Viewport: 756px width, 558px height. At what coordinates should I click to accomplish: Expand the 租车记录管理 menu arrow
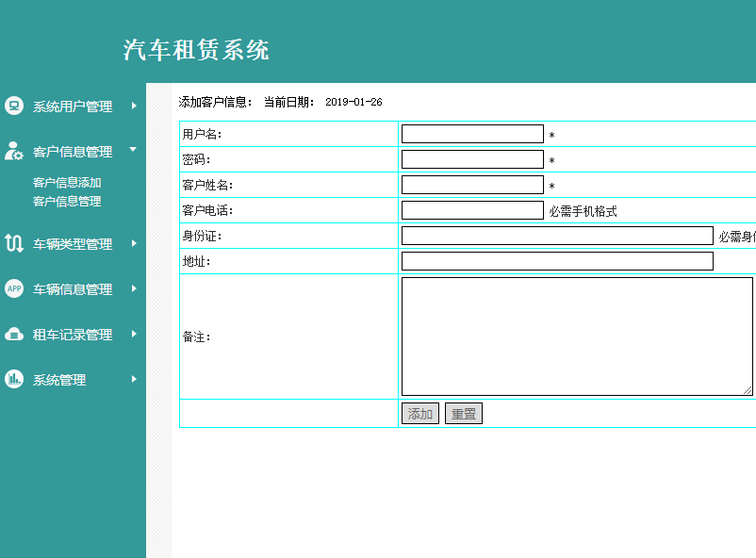click(134, 334)
